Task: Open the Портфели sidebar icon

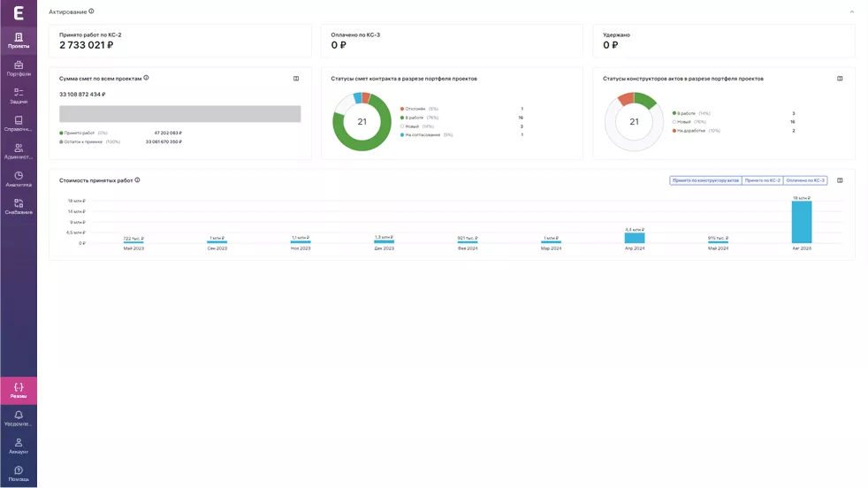Action: coord(19,68)
